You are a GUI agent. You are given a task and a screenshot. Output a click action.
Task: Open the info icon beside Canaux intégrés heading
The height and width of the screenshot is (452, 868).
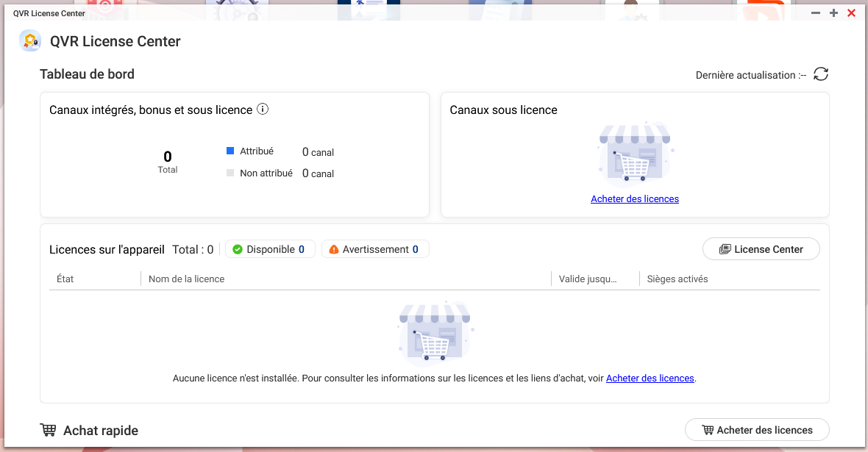pyautogui.click(x=263, y=110)
